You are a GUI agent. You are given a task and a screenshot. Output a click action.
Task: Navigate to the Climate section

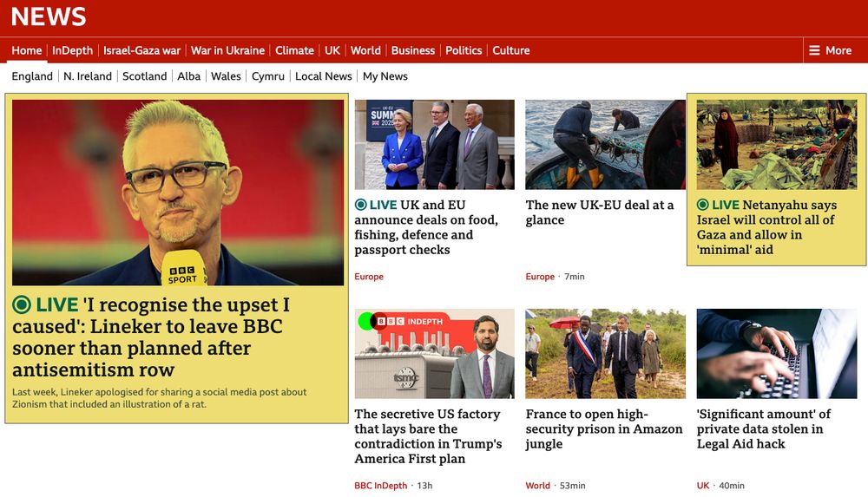point(294,50)
